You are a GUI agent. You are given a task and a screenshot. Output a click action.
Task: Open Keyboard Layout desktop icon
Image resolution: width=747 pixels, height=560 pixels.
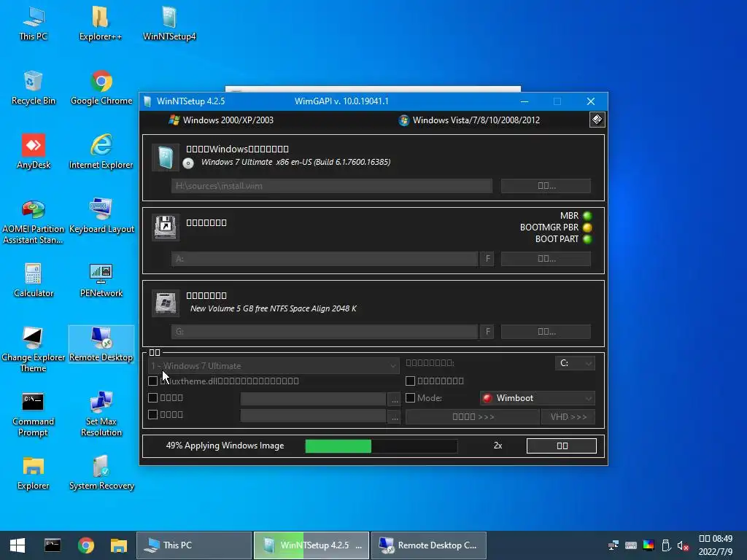click(x=101, y=217)
